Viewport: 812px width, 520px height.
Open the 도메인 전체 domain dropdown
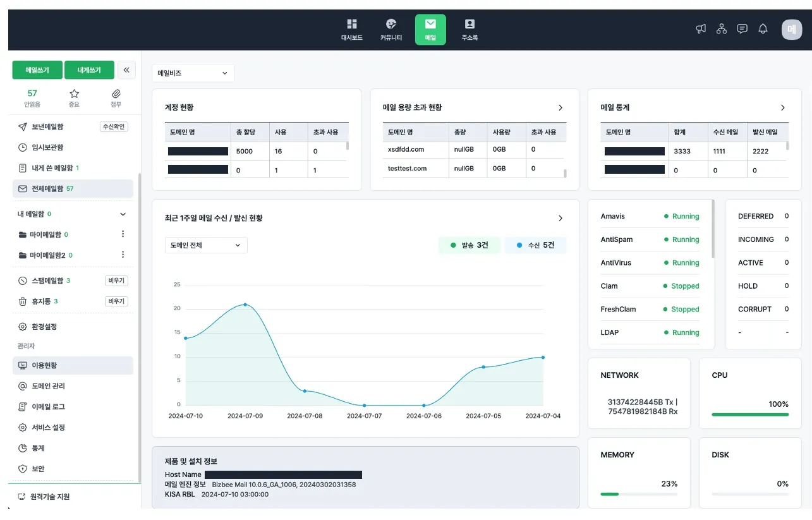click(206, 245)
